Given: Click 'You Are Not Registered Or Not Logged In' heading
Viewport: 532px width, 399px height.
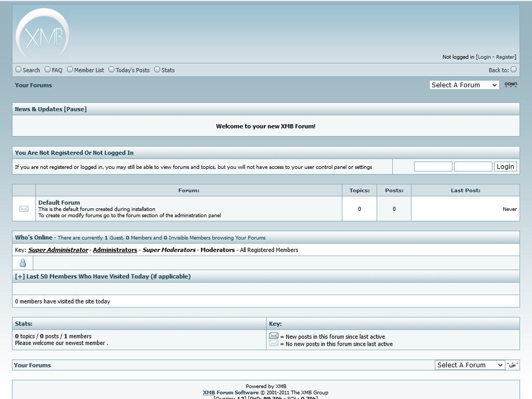Looking at the screenshot, I should pos(74,153).
